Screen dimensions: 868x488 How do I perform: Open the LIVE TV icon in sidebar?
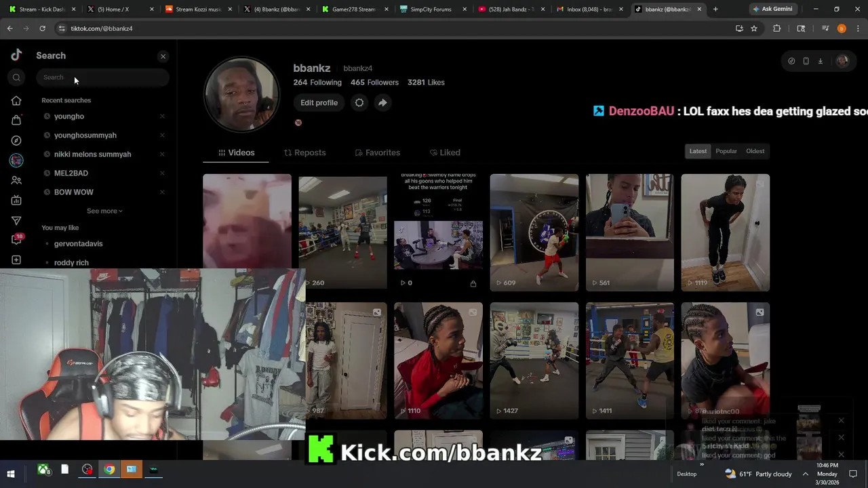16,200
